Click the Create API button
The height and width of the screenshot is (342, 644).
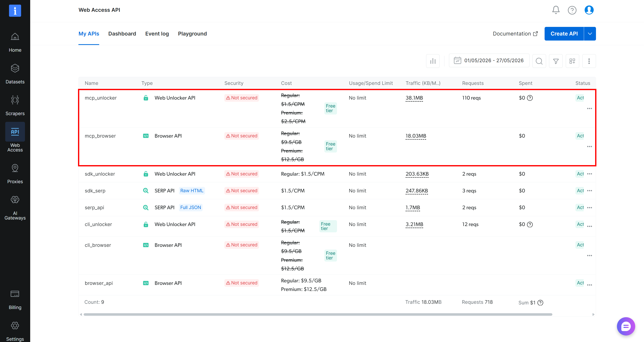[x=564, y=34]
